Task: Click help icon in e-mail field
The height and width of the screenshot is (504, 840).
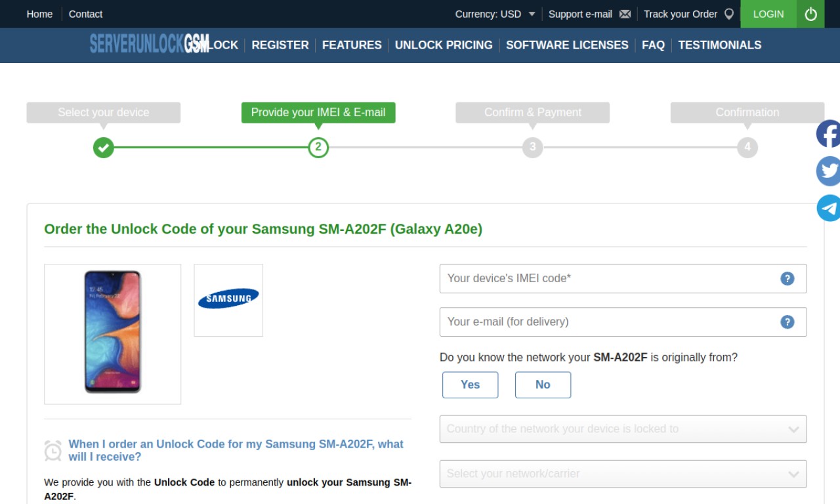Action: click(787, 322)
